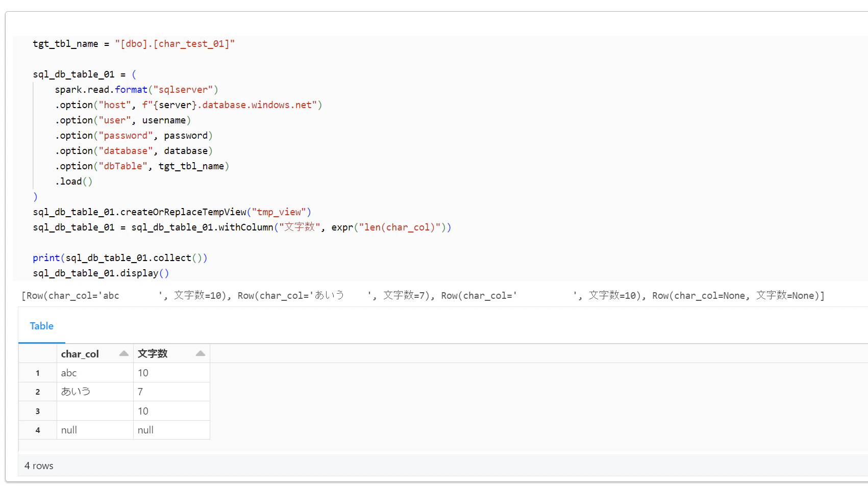Click the printed Row output text
Viewport: 868px width, 489px height.
pyautogui.click(x=423, y=296)
